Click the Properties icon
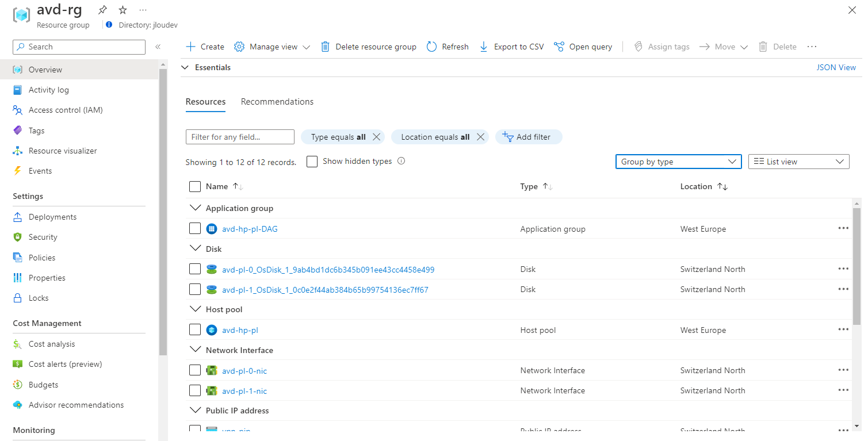The height and width of the screenshot is (441, 868). (x=17, y=278)
